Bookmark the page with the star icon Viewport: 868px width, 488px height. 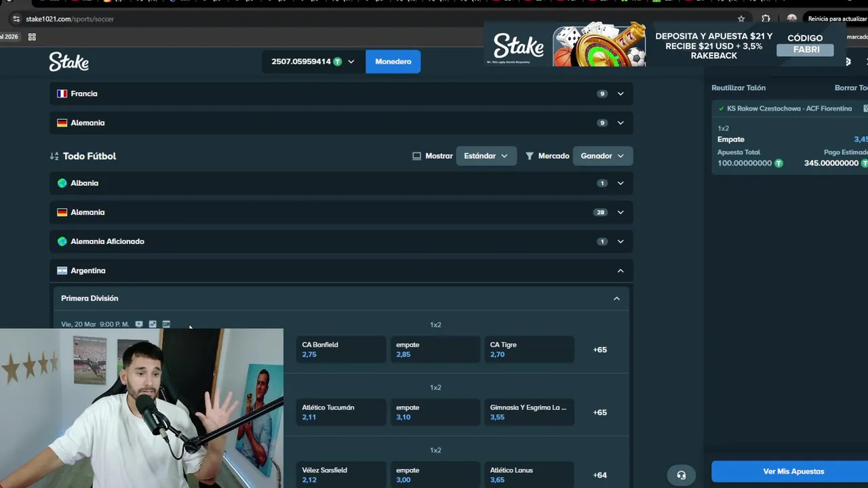click(741, 19)
